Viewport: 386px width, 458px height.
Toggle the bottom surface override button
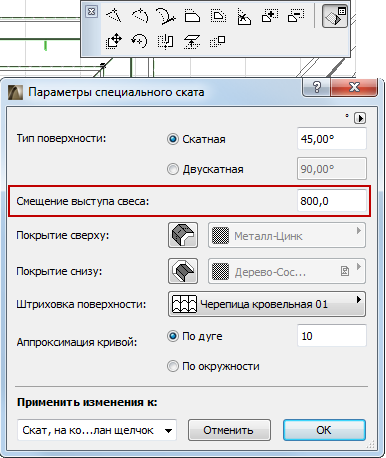[183, 271]
